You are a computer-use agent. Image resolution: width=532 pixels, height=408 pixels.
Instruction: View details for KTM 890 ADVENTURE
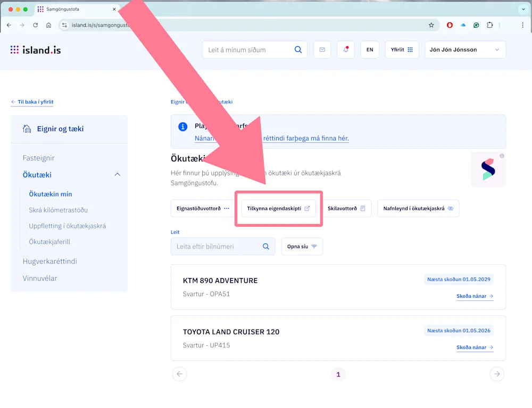(475, 296)
